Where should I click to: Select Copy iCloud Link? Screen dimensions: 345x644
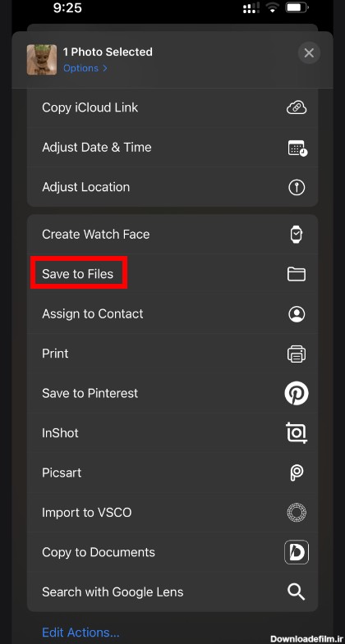172,107
